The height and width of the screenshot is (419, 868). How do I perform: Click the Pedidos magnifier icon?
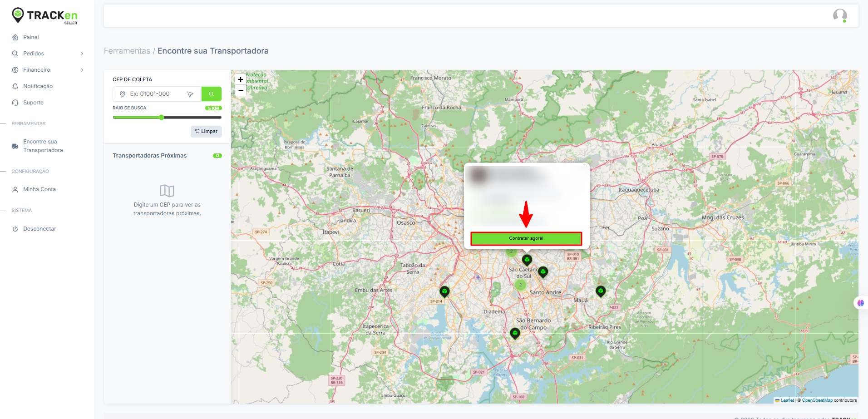(x=15, y=54)
